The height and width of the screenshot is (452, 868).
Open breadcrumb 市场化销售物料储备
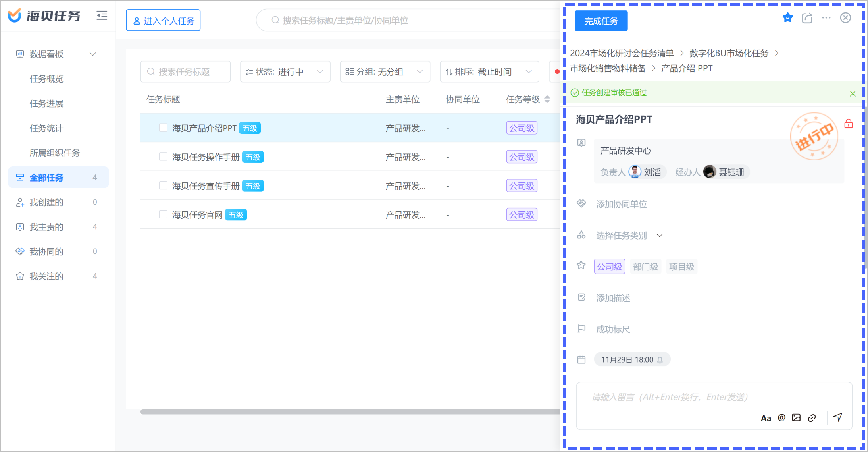[x=608, y=68]
